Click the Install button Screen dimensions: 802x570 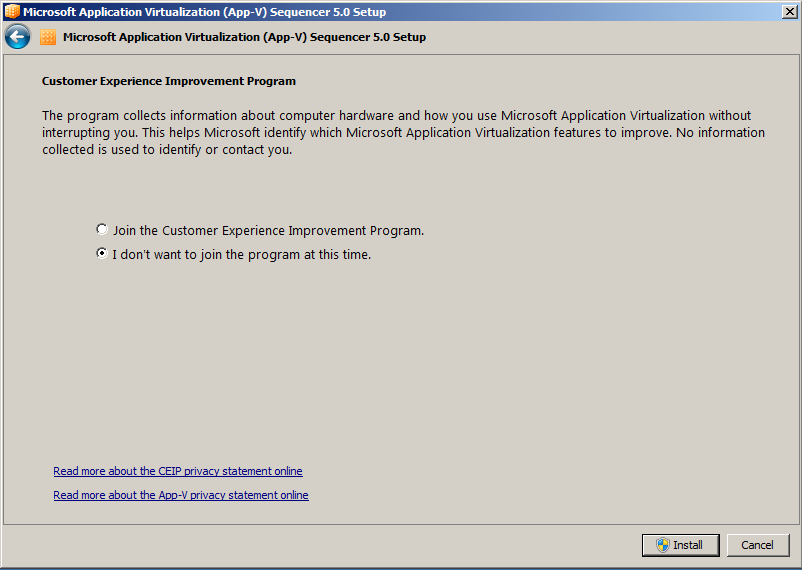coord(681,545)
